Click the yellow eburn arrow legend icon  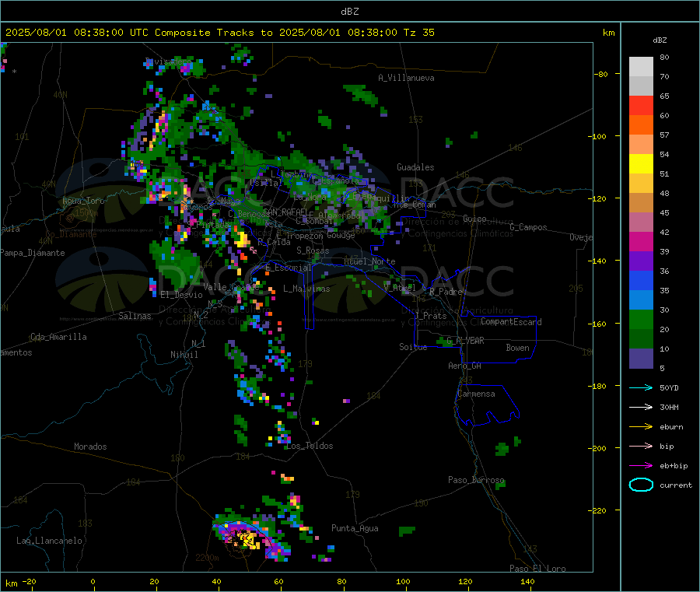641,427
